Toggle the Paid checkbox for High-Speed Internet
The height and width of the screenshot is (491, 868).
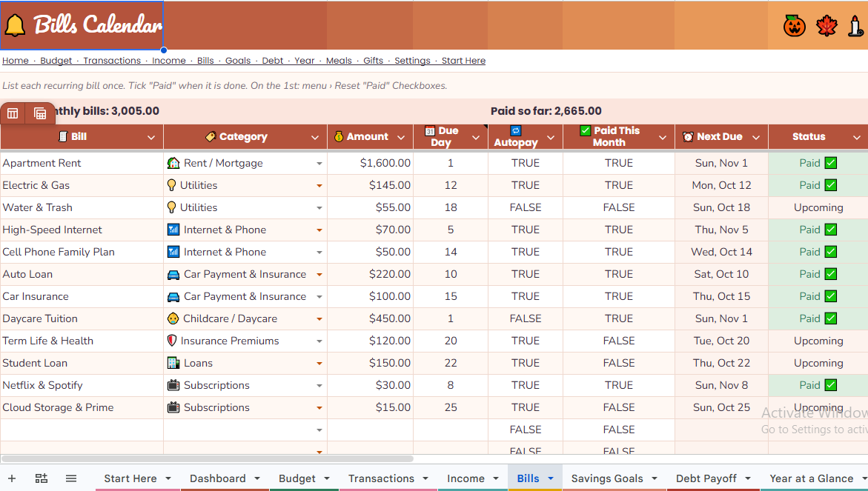click(x=830, y=230)
